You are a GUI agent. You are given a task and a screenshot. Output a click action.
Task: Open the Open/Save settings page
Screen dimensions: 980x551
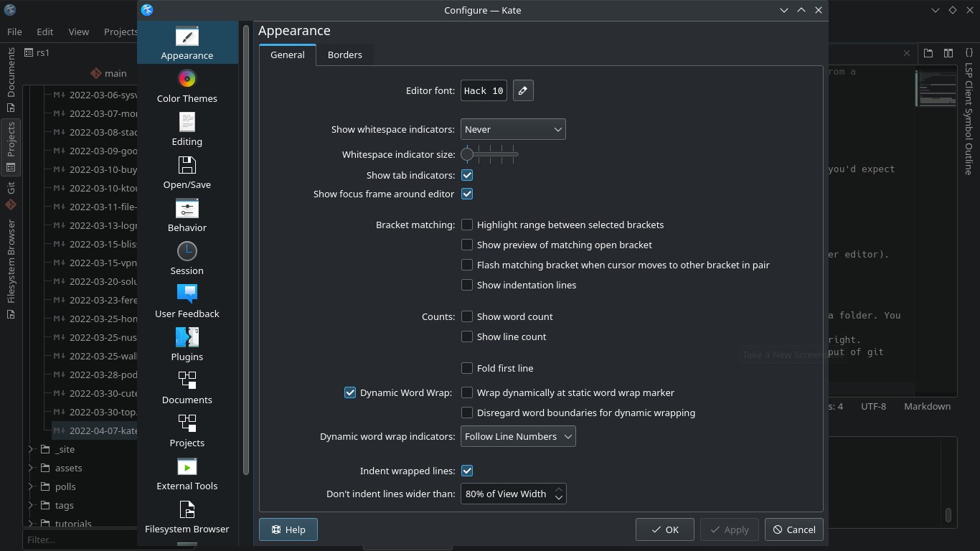187,172
